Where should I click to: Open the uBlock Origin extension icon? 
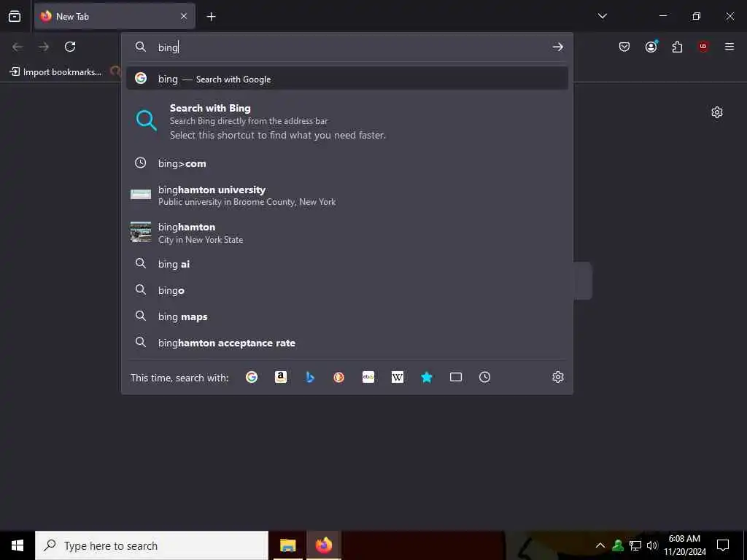(x=703, y=47)
